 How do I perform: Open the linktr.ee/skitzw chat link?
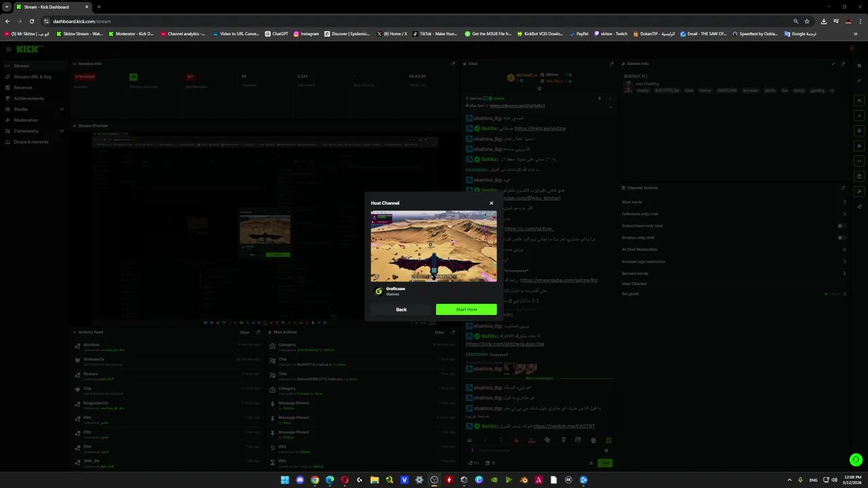point(540,128)
